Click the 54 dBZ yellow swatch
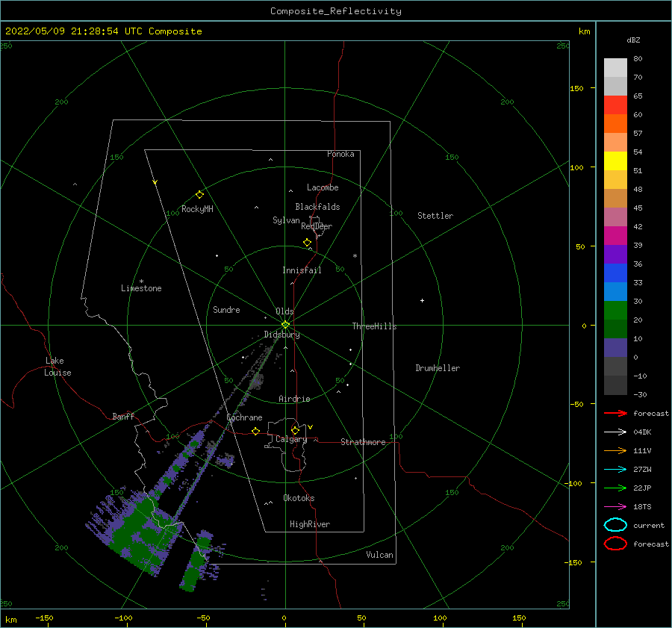The height and width of the screenshot is (628, 672). click(x=615, y=161)
